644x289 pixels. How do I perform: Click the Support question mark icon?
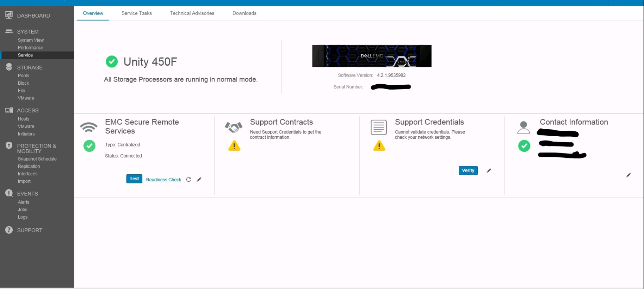coord(9,230)
